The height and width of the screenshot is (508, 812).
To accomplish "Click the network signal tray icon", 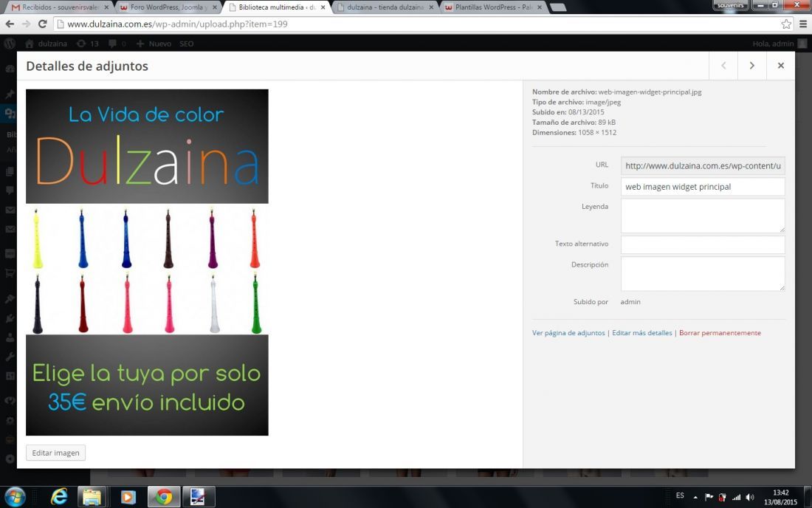I will coord(736,497).
